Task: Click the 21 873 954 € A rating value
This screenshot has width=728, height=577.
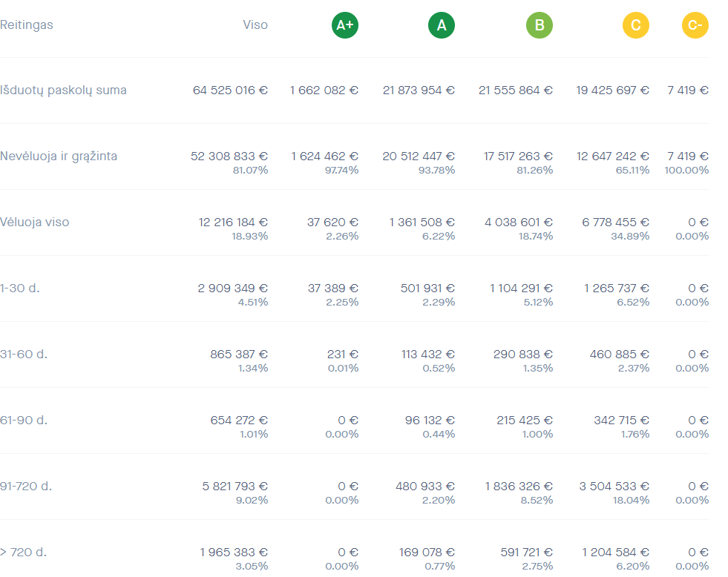Action: pos(419,90)
